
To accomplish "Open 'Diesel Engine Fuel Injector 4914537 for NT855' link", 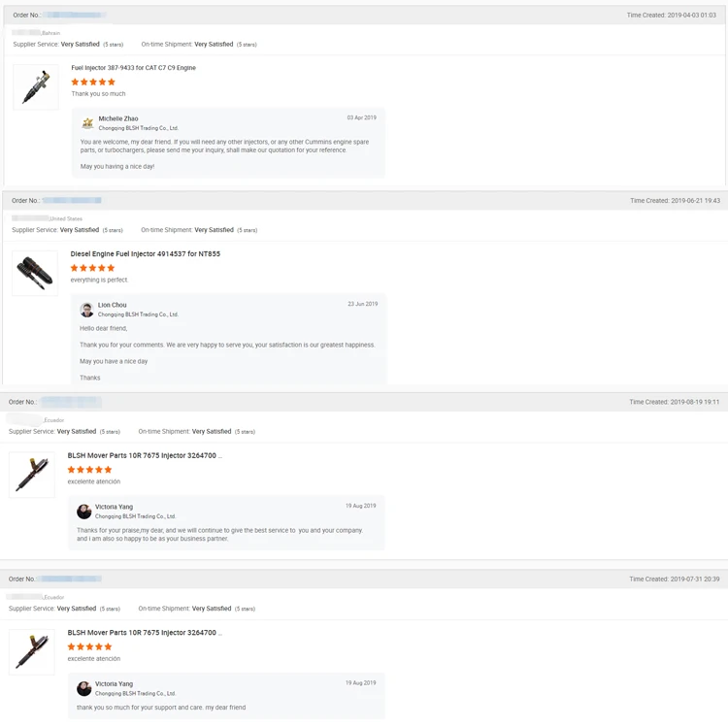I will (x=145, y=254).
